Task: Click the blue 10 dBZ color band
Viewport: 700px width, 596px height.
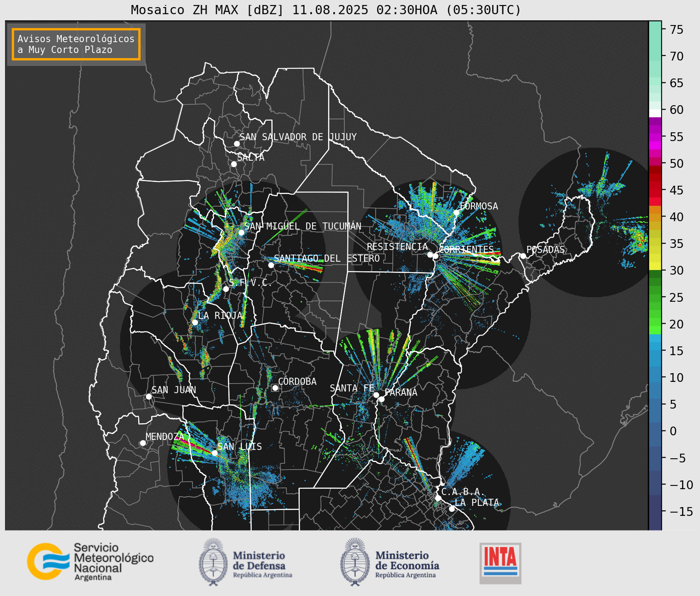Action: 655,378
